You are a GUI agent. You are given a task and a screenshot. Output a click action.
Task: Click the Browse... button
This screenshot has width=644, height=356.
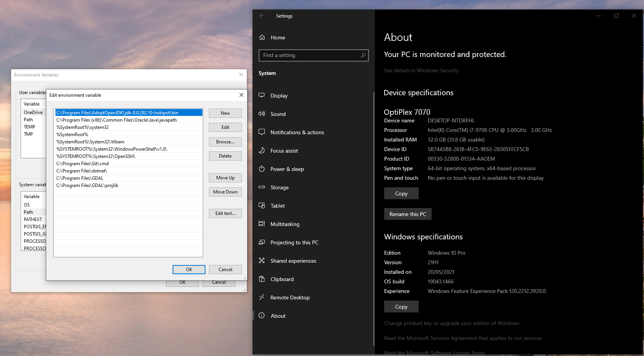[x=225, y=142]
